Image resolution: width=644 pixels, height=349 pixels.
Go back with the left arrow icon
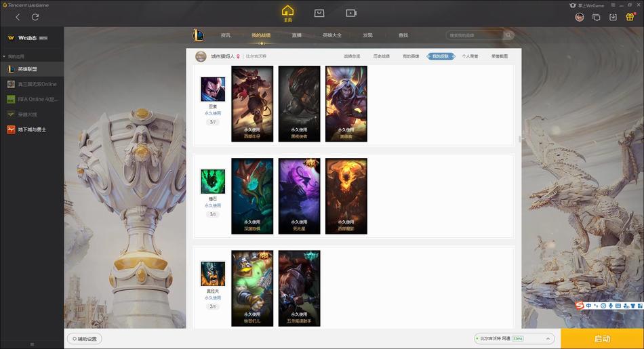[18, 17]
